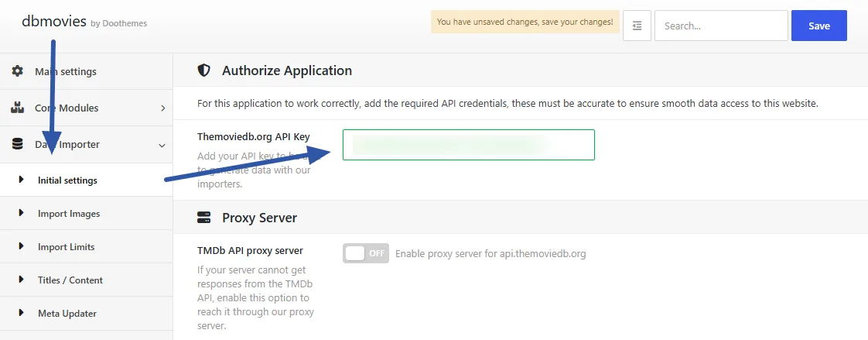
Task: Focus the Search settings box
Action: (721, 26)
